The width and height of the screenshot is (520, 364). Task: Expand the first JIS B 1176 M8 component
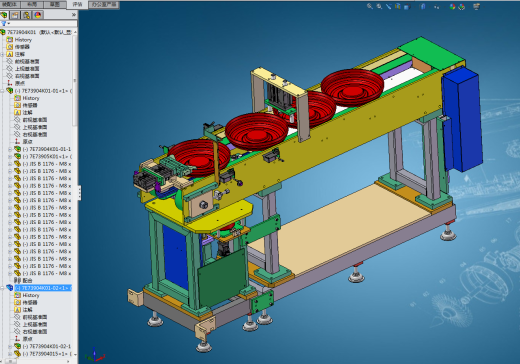pos(10,164)
